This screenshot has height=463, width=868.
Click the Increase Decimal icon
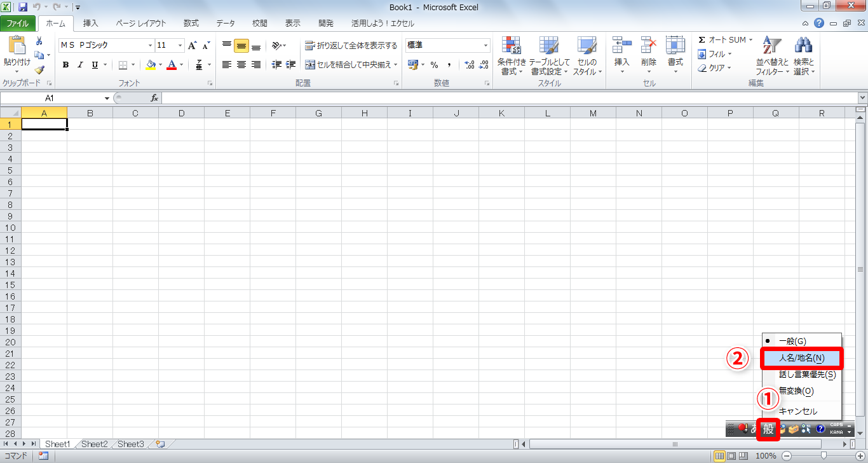pos(470,64)
